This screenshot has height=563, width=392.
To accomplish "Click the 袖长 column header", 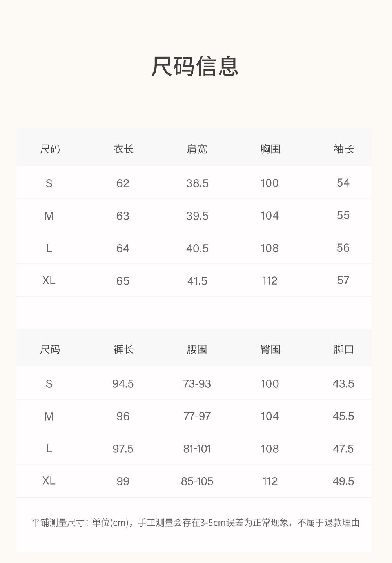I will point(343,149).
